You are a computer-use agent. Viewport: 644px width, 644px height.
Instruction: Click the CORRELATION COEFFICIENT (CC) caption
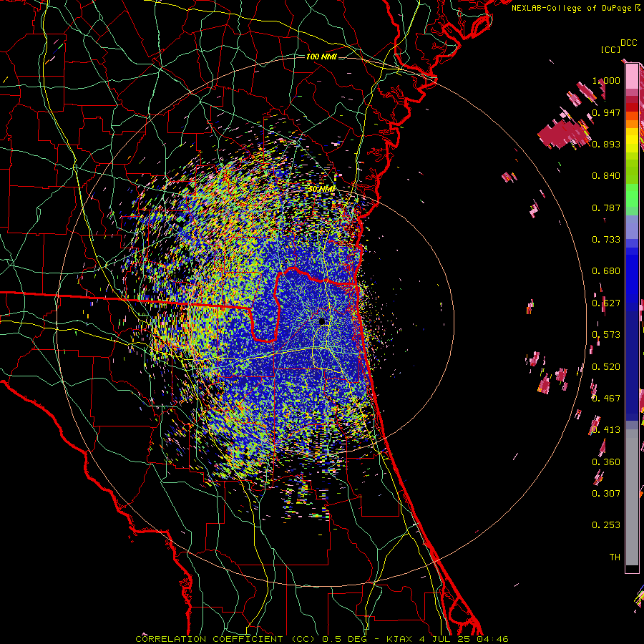point(226,639)
